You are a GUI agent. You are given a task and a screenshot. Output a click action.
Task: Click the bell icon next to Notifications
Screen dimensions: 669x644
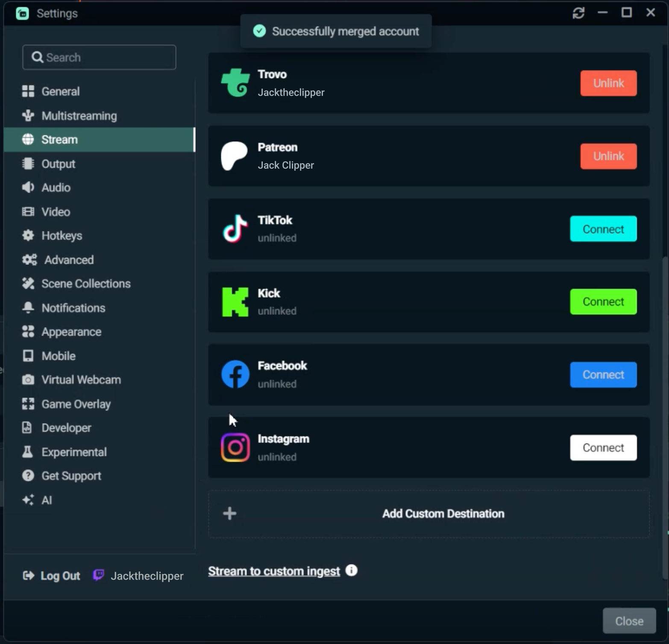pos(28,307)
